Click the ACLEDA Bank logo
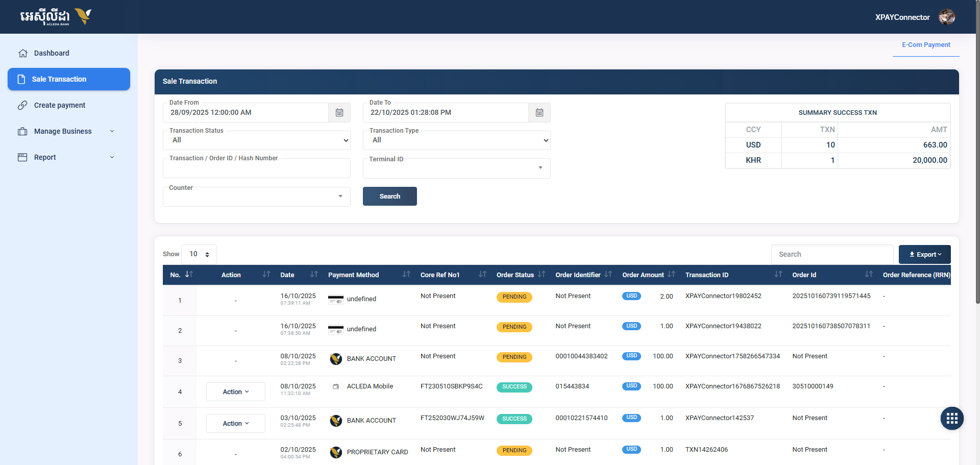 click(56, 17)
